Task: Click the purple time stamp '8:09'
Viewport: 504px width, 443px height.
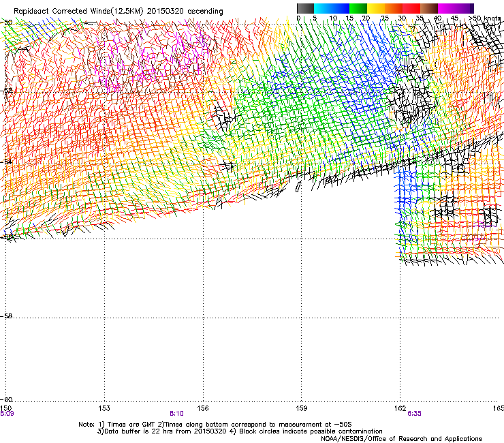Action: click(7, 414)
